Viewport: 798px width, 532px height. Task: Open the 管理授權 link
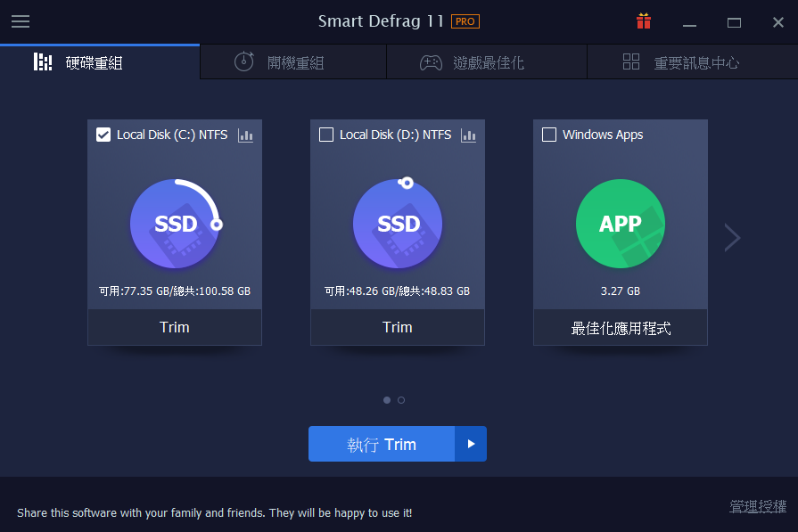pos(758,506)
